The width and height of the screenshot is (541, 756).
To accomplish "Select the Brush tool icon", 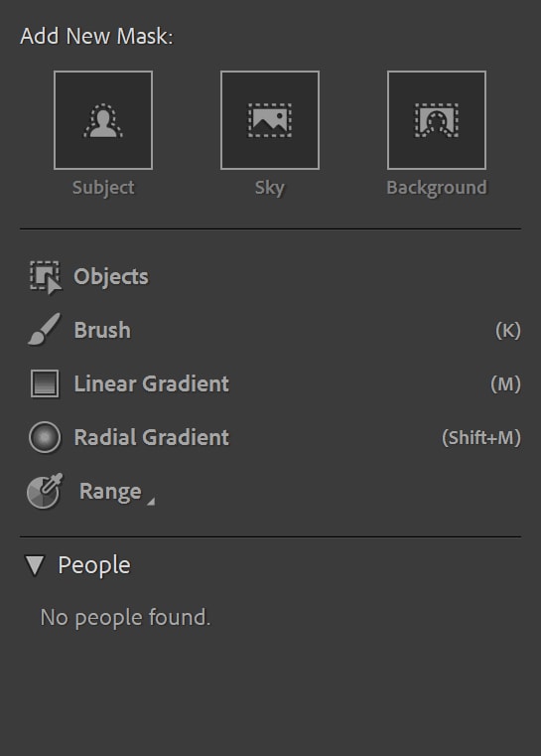I will (45, 330).
